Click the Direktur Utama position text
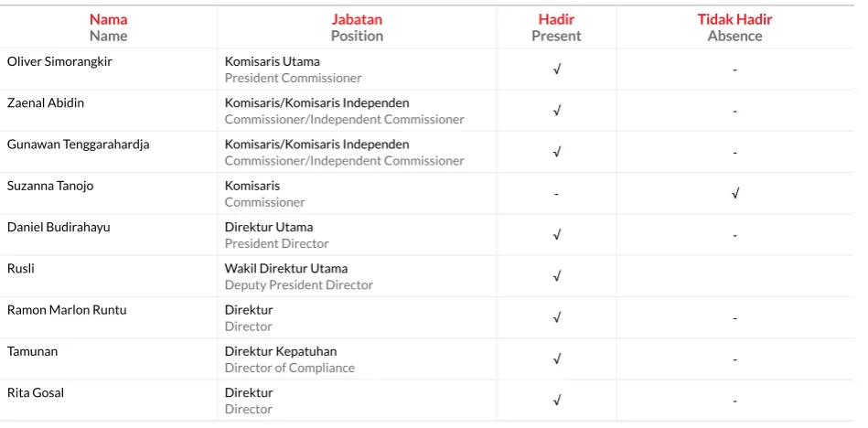 (269, 227)
